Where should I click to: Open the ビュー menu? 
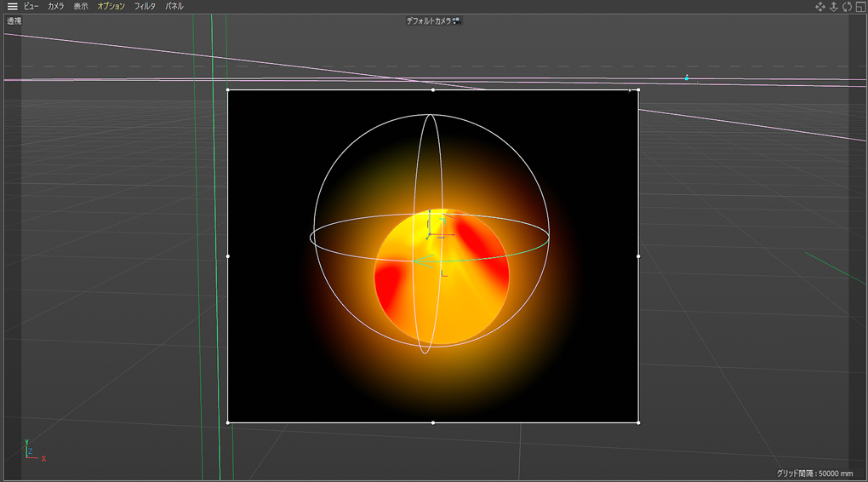point(31,6)
